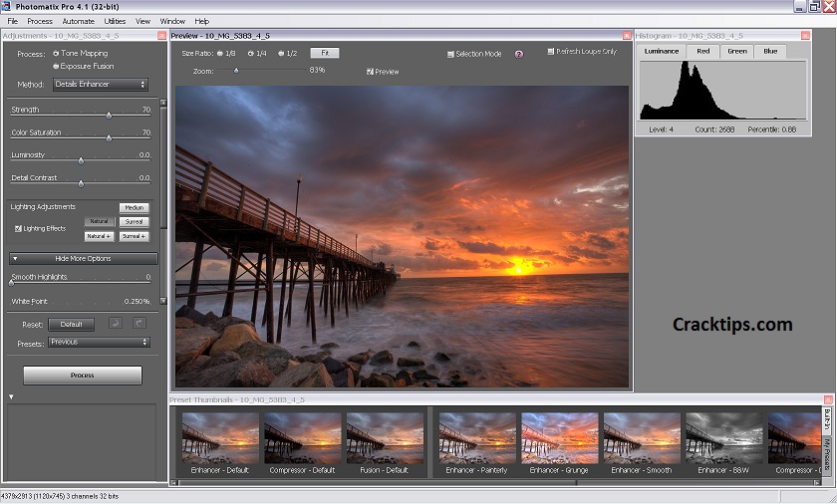Screen dimensions: 837x504
Task: Open the Utilities menu
Action: pos(115,21)
